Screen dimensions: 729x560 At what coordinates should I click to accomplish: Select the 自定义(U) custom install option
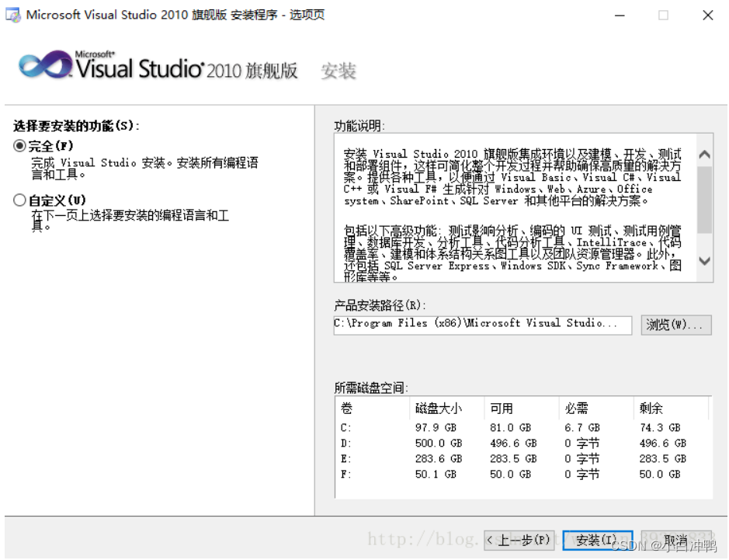click(x=19, y=200)
